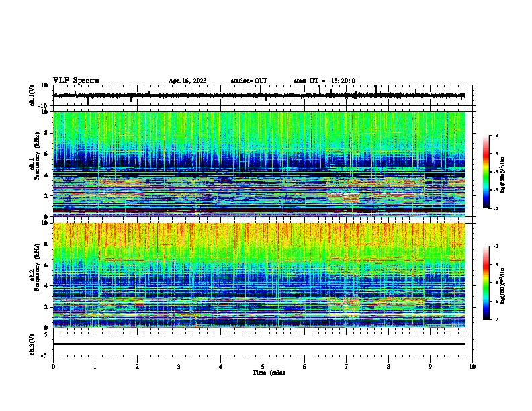This screenshot has height=411, width=532.
Task: Click "-3" on the ch.2 color bar
Action: click(495, 246)
